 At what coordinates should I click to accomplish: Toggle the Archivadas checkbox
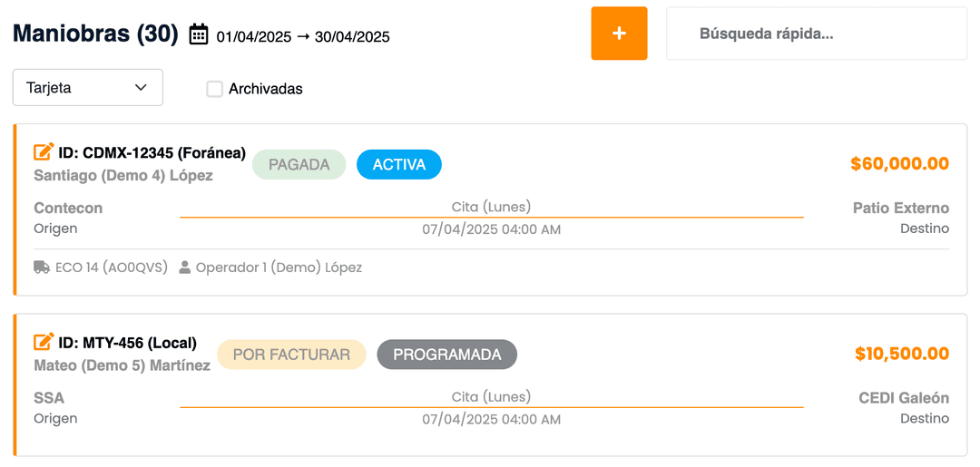click(x=214, y=89)
